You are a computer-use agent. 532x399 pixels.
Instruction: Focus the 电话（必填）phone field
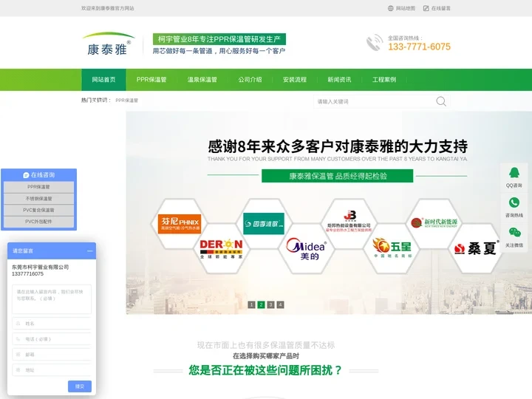pyautogui.click(x=52, y=339)
